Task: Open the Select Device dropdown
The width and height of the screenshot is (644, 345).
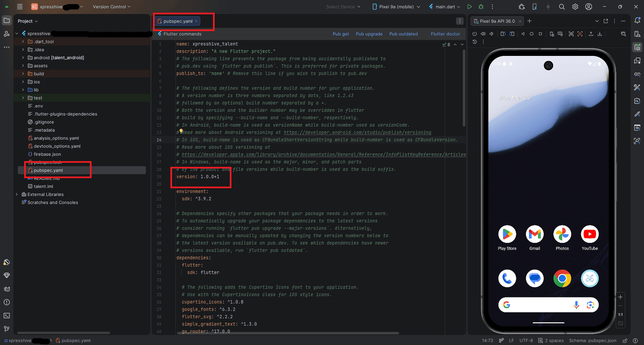Action: 343,7
